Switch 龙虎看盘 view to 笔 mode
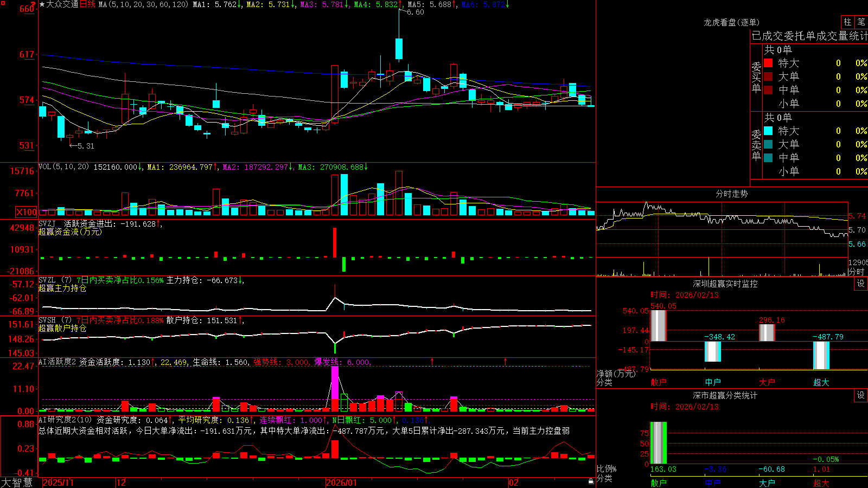The width and height of the screenshot is (868, 488). coord(861,22)
